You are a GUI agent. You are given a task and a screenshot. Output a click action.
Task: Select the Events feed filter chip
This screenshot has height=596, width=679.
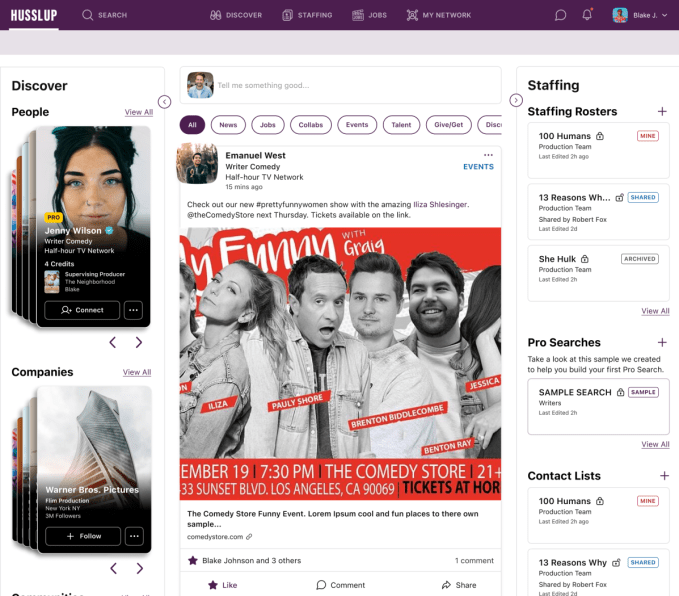(x=357, y=125)
